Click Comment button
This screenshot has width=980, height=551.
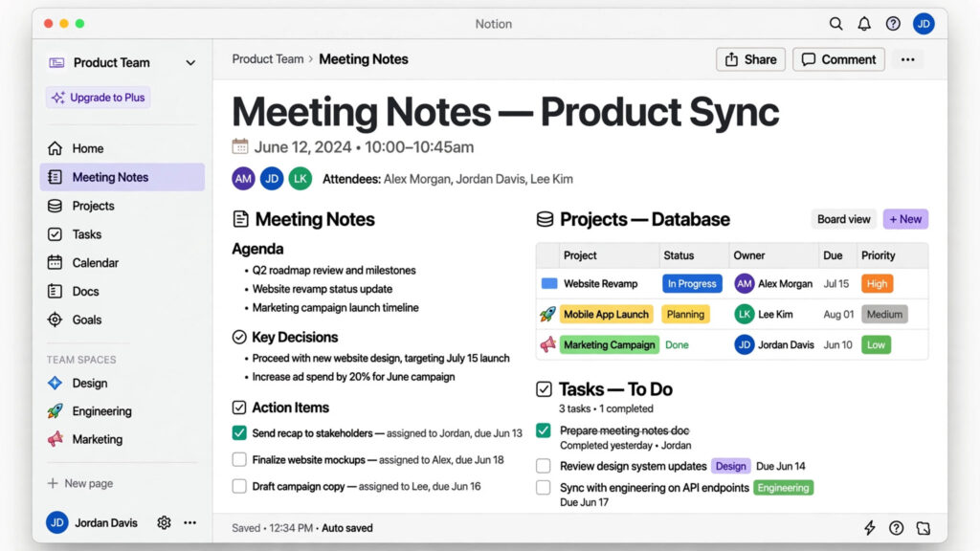click(838, 59)
